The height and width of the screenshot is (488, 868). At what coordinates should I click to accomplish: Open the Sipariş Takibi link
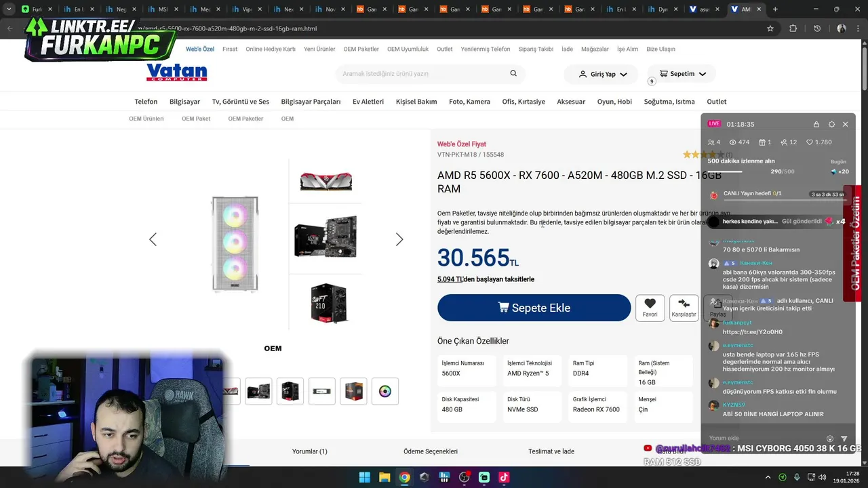click(536, 49)
